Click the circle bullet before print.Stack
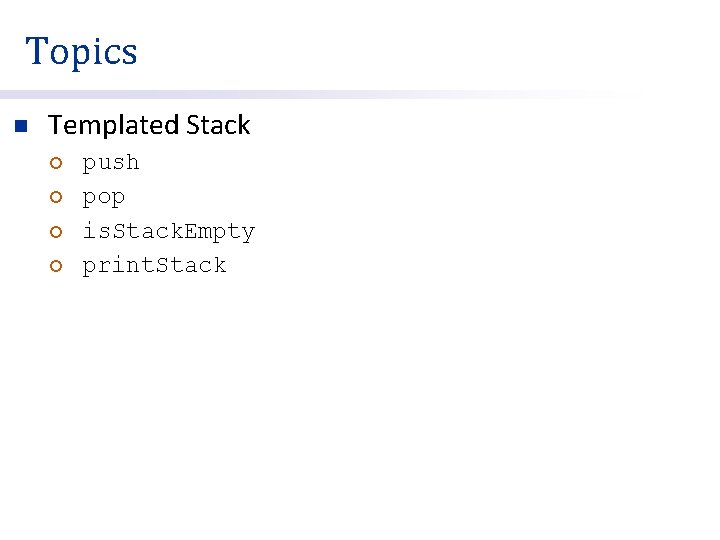Viewport: 720px width, 540px height. coord(57,266)
